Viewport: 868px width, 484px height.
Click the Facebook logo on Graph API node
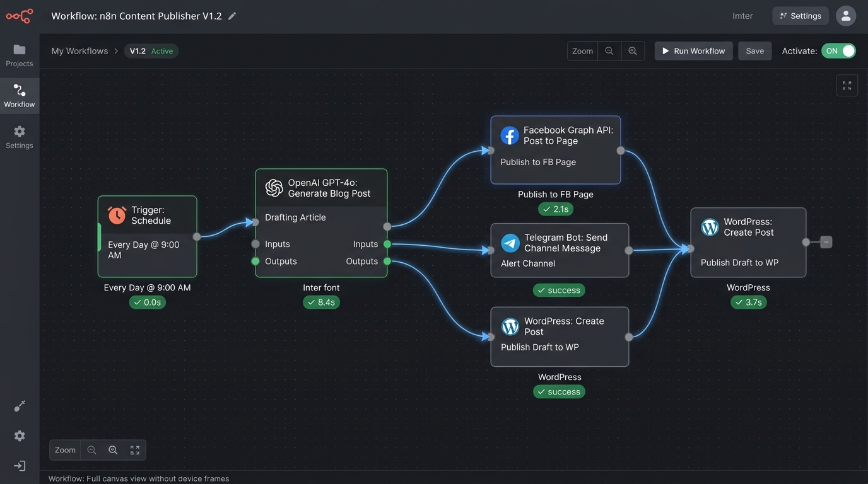(510, 135)
